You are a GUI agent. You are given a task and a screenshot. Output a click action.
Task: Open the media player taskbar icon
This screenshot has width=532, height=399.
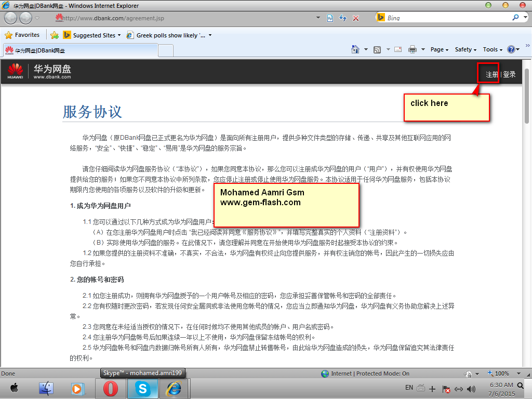pos(77,389)
